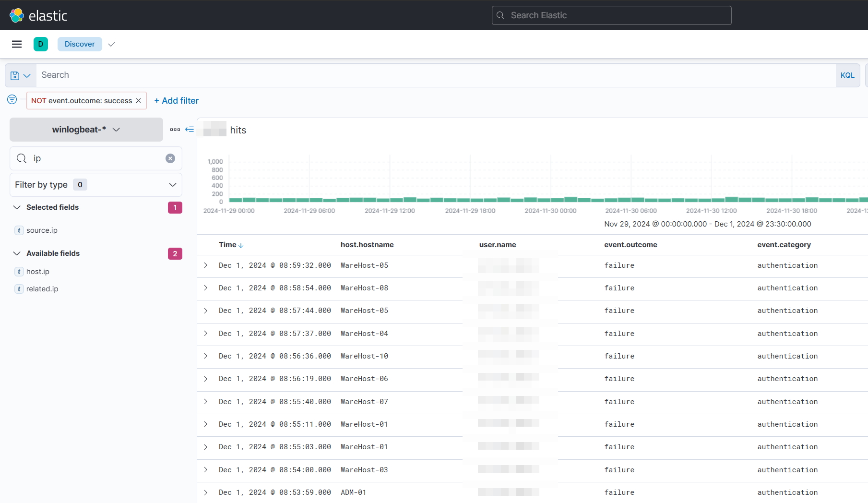Click the related.ip type icon
The height and width of the screenshot is (503, 868).
pyautogui.click(x=19, y=289)
